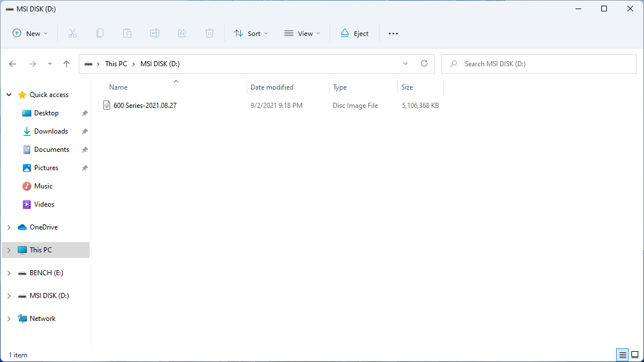Image resolution: width=644 pixels, height=362 pixels.
Task: Click the disc image file icon
Action: coord(107,105)
